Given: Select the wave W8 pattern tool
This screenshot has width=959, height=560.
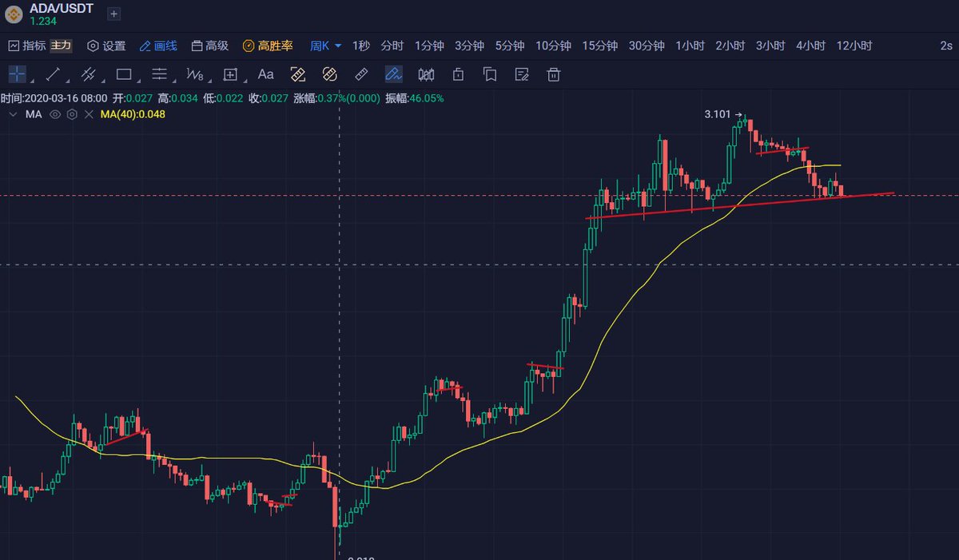Looking at the screenshot, I should click(194, 74).
